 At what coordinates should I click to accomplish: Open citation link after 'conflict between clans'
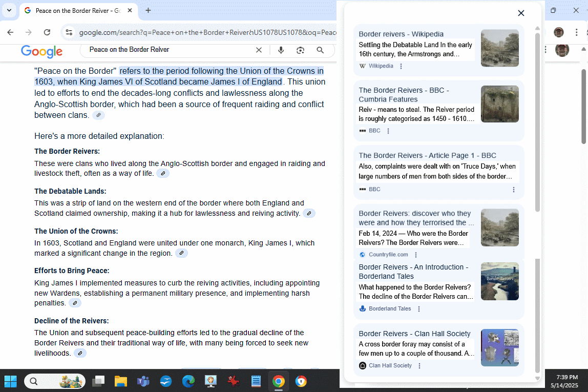[98, 115]
